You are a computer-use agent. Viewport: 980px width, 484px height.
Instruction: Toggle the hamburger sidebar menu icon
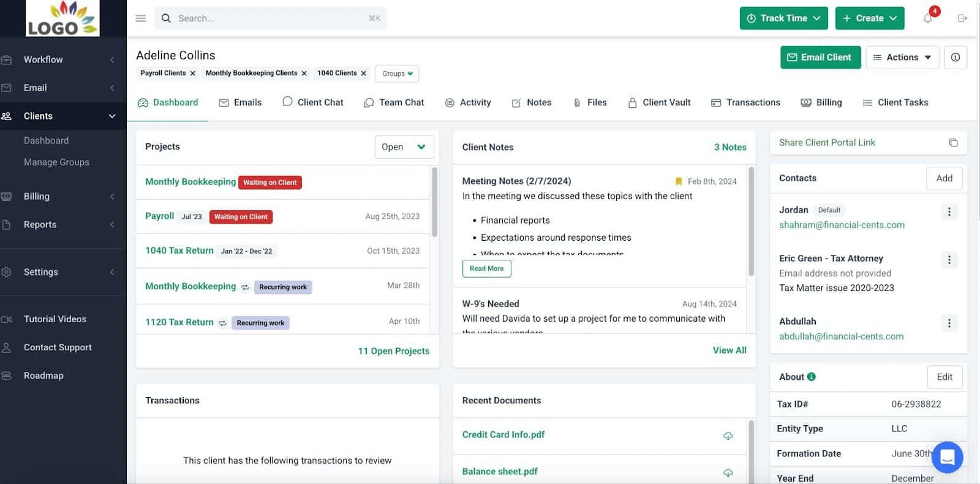pyautogui.click(x=140, y=18)
